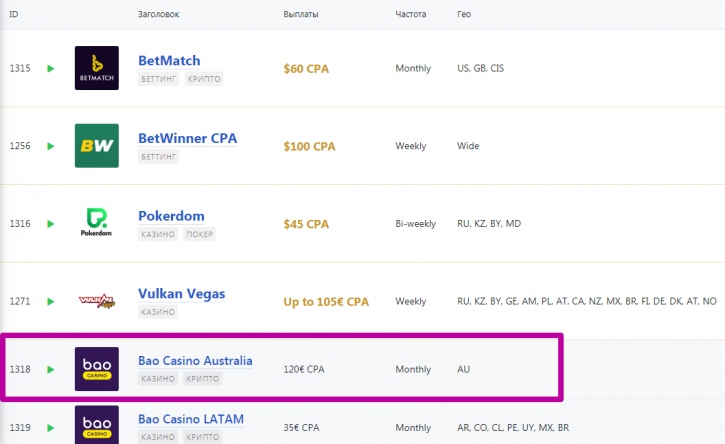Click the ID number 1271

tap(20, 302)
